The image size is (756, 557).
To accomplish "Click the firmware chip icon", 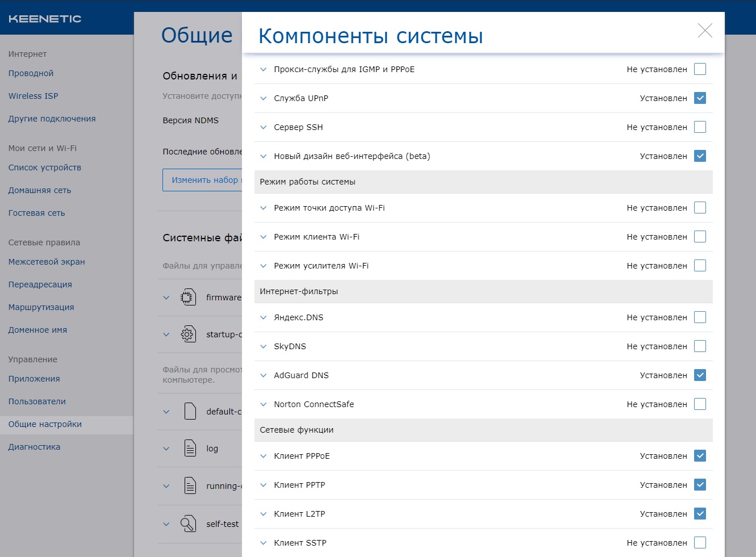I will tap(188, 297).
